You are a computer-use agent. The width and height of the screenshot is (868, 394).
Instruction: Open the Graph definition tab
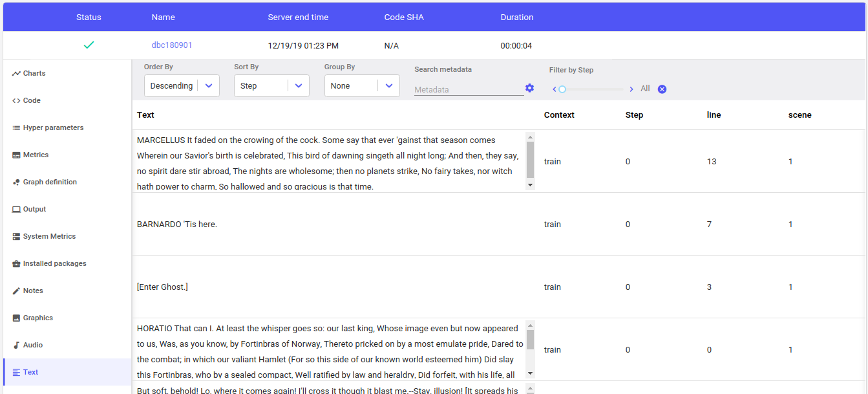point(67,182)
